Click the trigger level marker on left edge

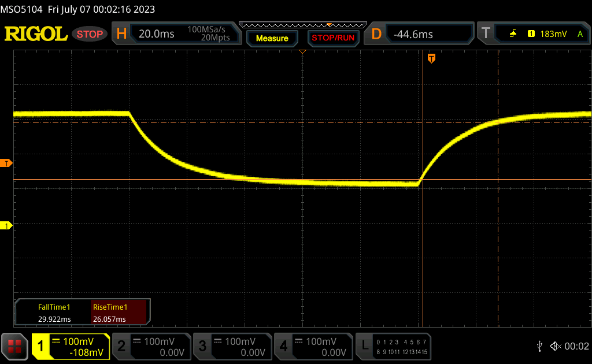[6, 164]
